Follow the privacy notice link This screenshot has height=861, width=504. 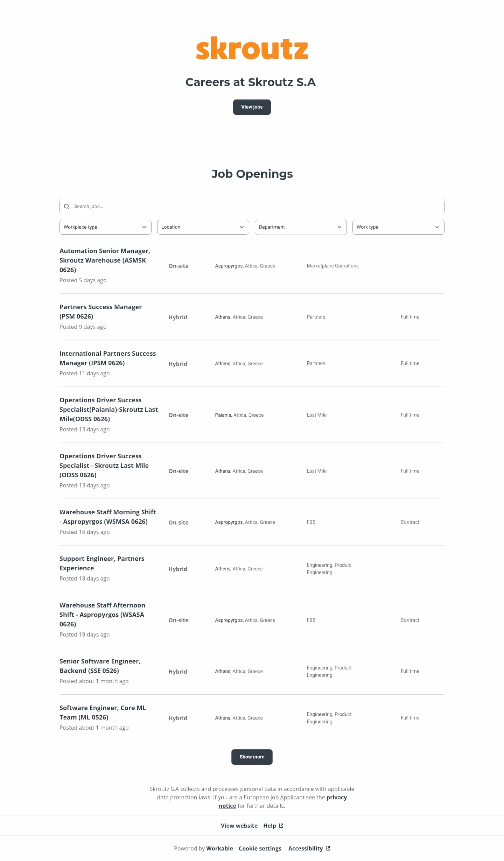283,801
